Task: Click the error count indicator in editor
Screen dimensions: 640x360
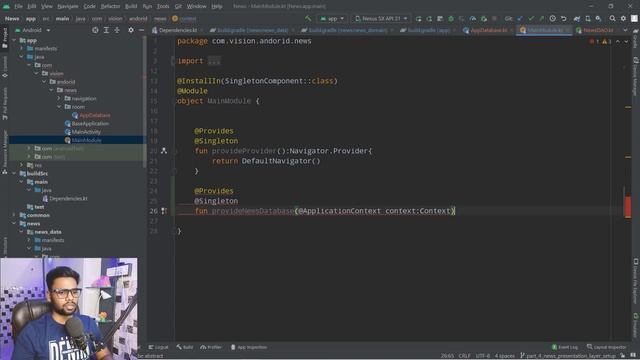Action: (594, 41)
